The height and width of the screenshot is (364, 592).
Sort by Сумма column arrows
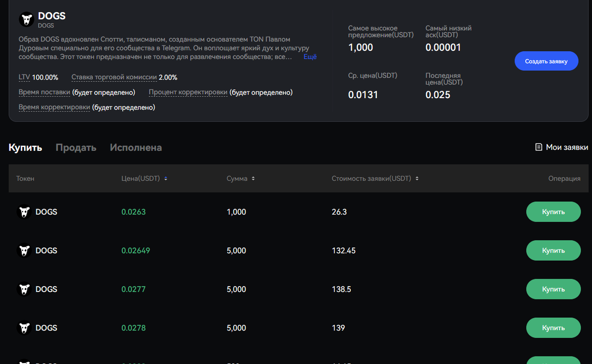253,179
